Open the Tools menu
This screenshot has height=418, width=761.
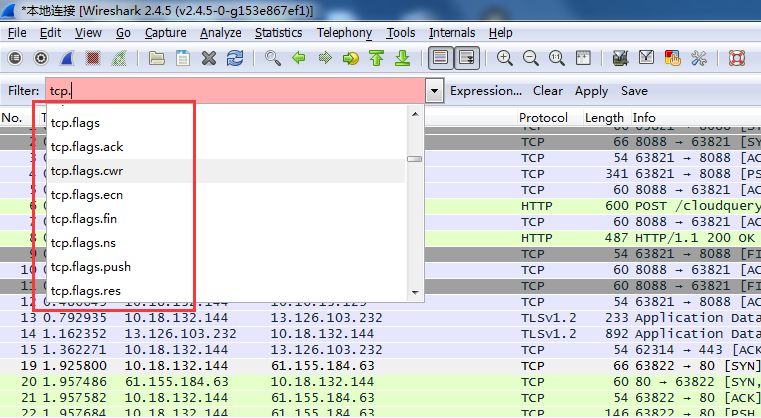(400, 33)
